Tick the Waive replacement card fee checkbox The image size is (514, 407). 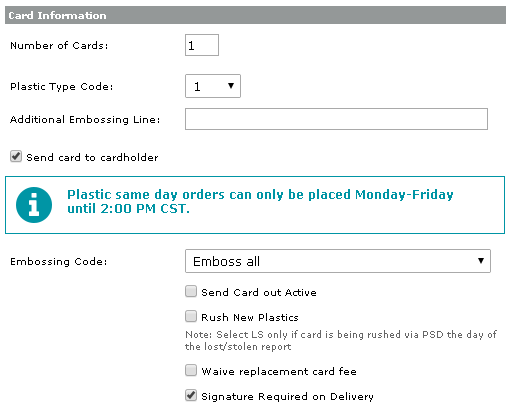click(191, 370)
